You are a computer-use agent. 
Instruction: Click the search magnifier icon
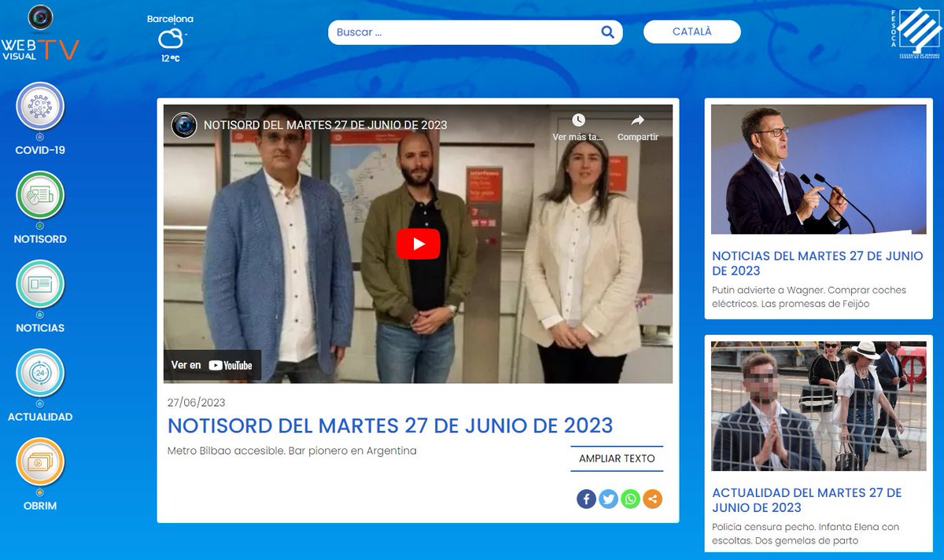tap(607, 31)
